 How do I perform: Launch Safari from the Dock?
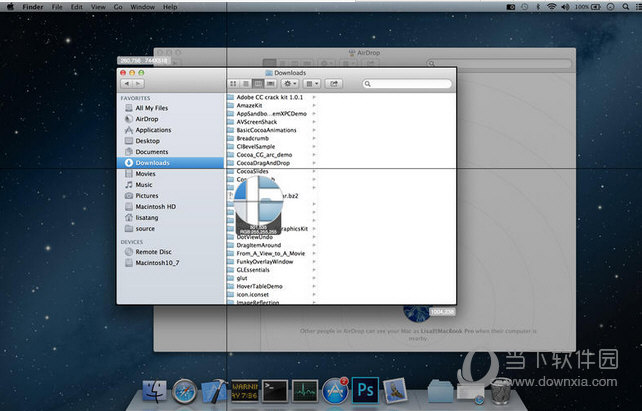click(184, 391)
